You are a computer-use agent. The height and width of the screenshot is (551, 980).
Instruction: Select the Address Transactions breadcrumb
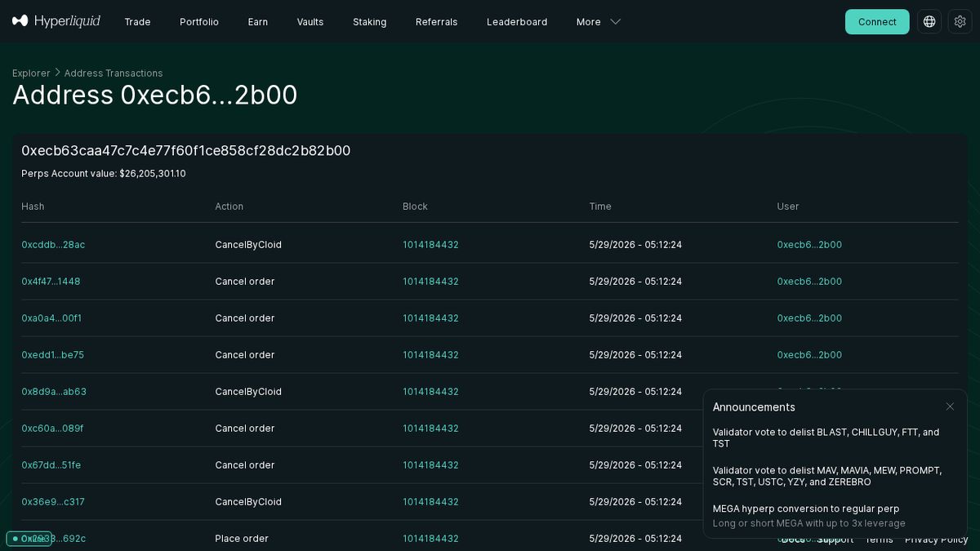(114, 73)
